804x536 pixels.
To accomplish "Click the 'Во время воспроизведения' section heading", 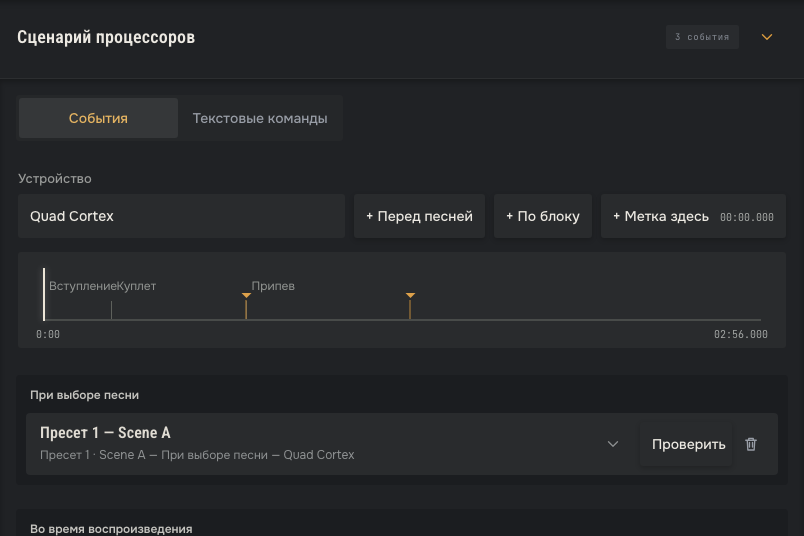I will pyautogui.click(x=111, y=529).
